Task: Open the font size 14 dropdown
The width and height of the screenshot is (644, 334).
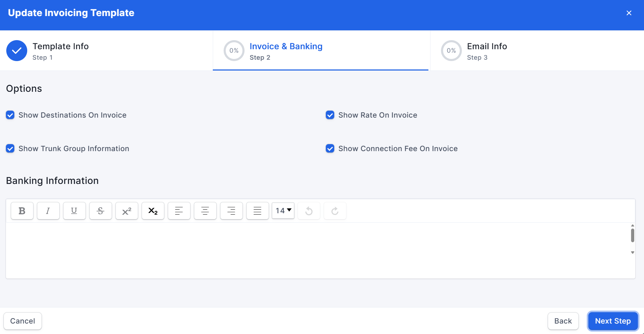Action: point(283,211)
